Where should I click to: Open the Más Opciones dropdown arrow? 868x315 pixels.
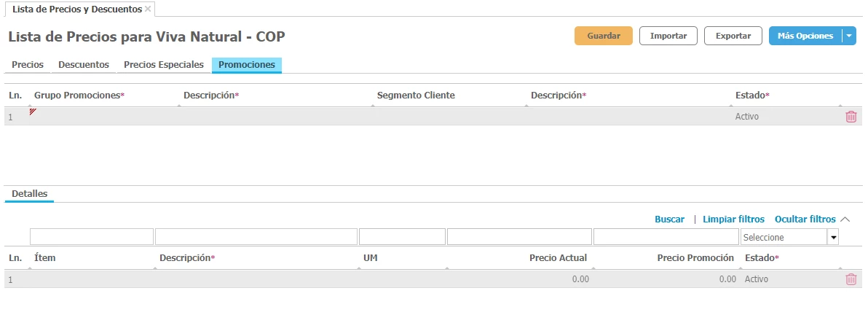[849, 36]
